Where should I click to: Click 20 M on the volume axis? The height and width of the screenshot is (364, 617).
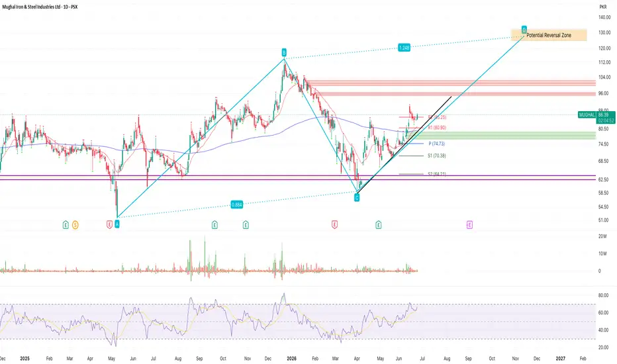point(602,236)
